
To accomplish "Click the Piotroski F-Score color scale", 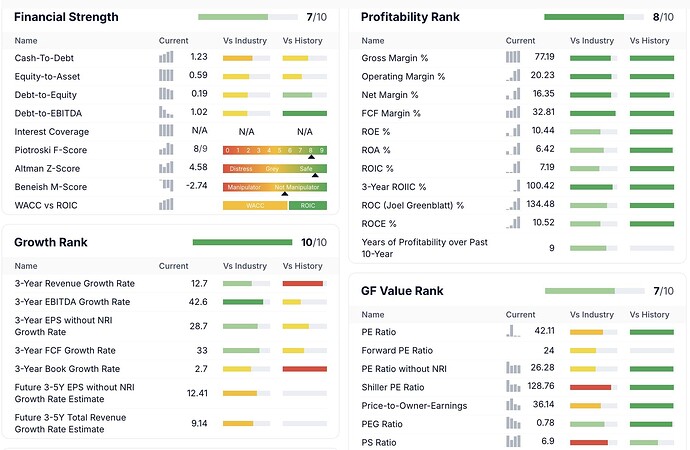I will pyautogui.click(x=274, y=150).
